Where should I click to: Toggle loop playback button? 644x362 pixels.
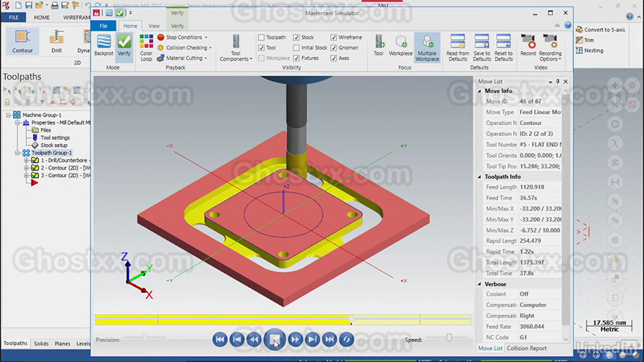(x=347, y=339)
